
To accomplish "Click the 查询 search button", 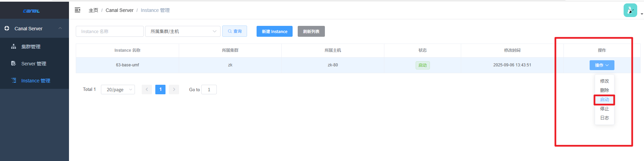I will pos(234,31).
